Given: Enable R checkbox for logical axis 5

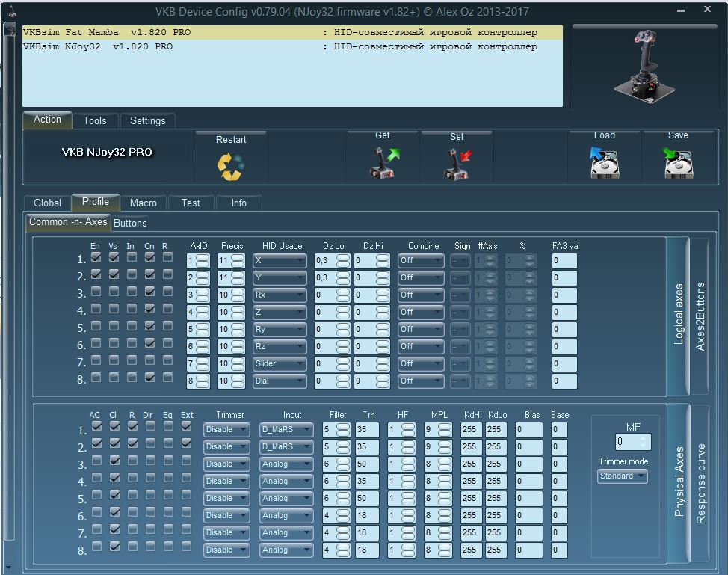Looking at the screenshot, I should pyautogui.click(x=167, y=325).
